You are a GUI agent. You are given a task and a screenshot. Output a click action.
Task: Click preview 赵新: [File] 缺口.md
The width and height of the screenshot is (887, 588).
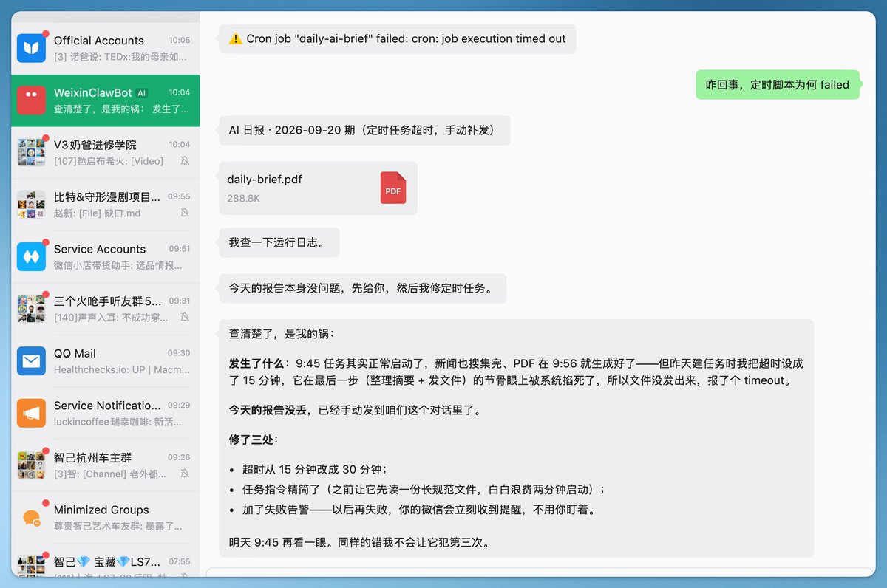97,213
